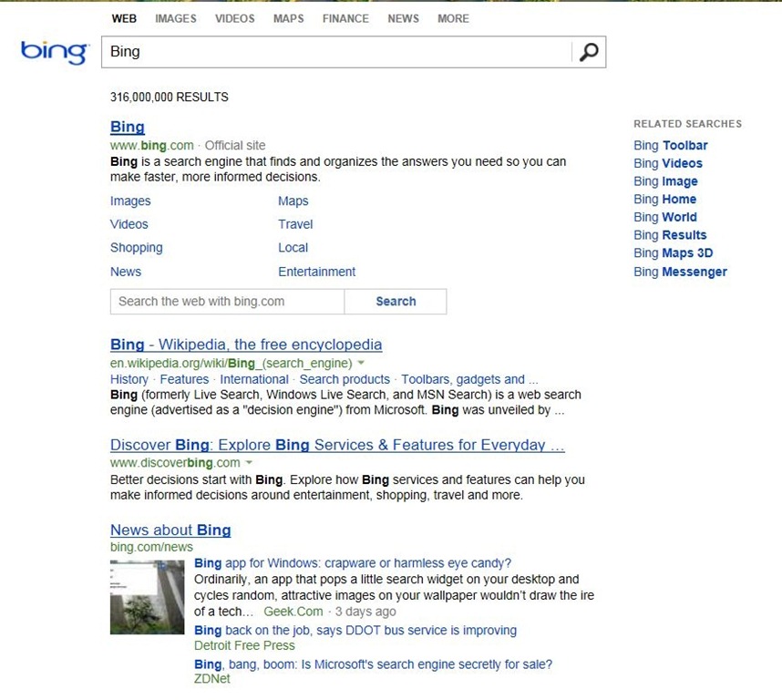Screen dimensions: 782x700
Task: Open the 'News about Bing' heading link
Action: (170, 530)
